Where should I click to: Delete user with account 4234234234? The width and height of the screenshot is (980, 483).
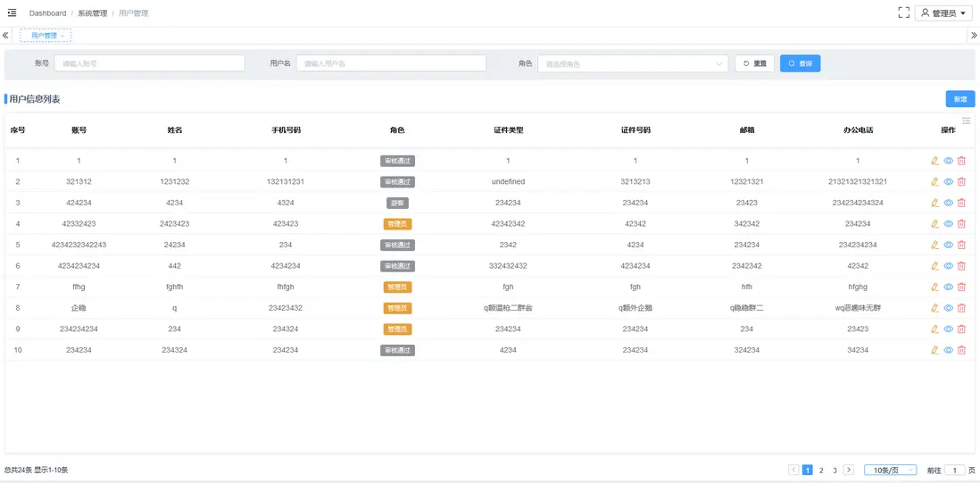[x=961, y=265]
